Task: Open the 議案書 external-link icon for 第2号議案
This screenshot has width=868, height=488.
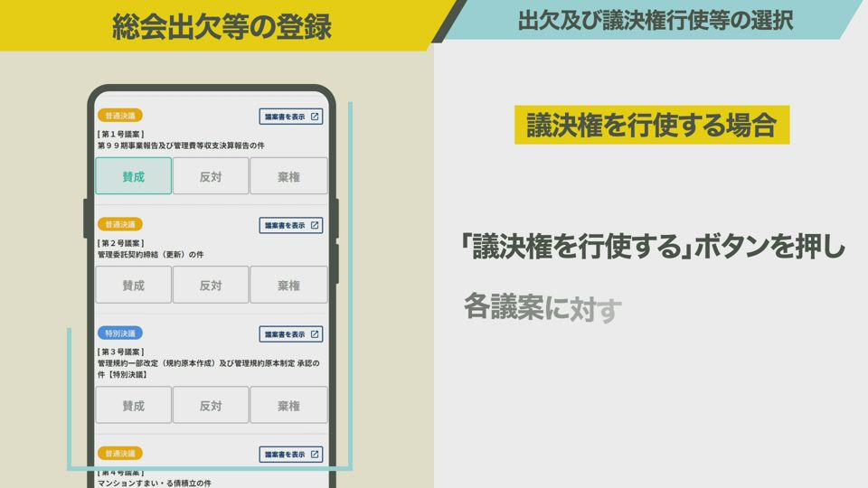Action: coord(315,225)
